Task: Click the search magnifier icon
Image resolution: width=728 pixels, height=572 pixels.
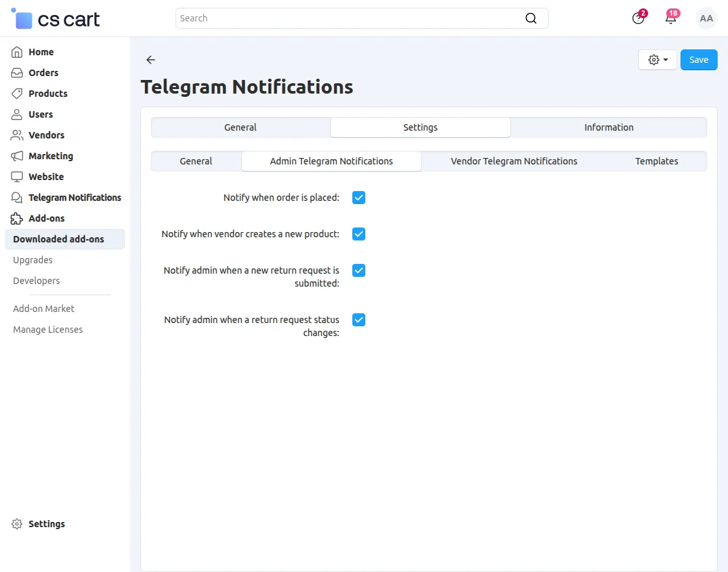Action: [530, 18]
